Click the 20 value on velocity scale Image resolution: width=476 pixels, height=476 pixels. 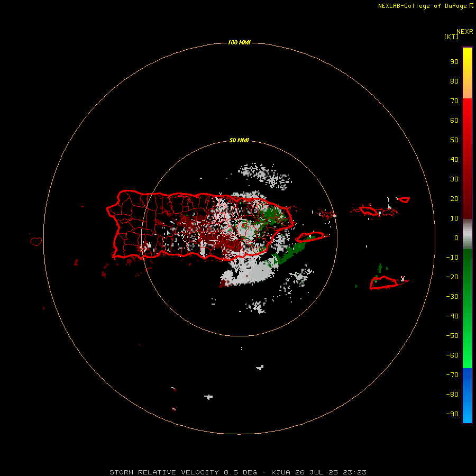click(454, 198)
